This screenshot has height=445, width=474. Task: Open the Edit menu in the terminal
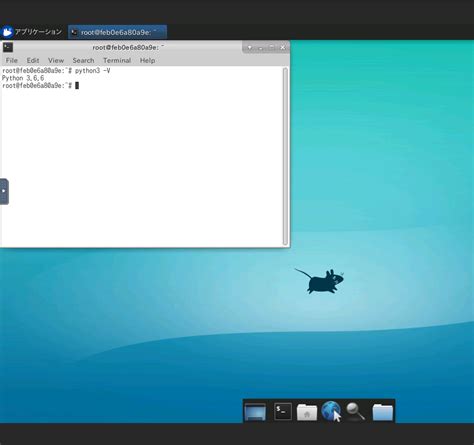coord(33,60)
